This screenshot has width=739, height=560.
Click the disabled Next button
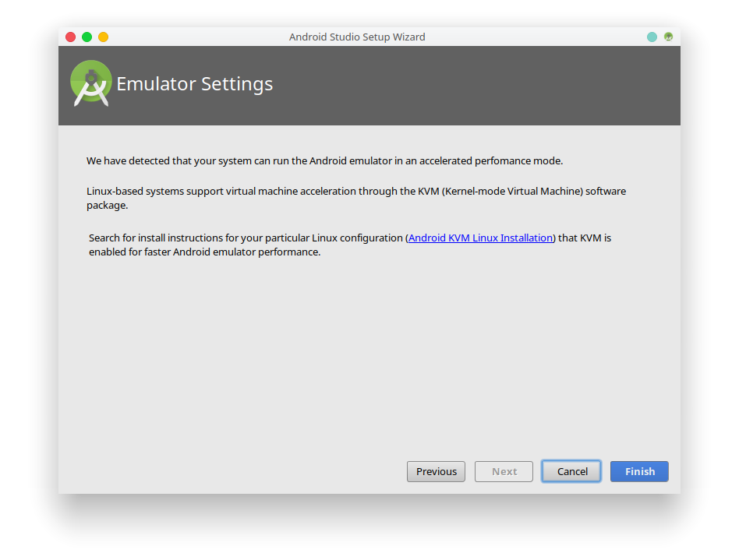(x=504, y=471)
